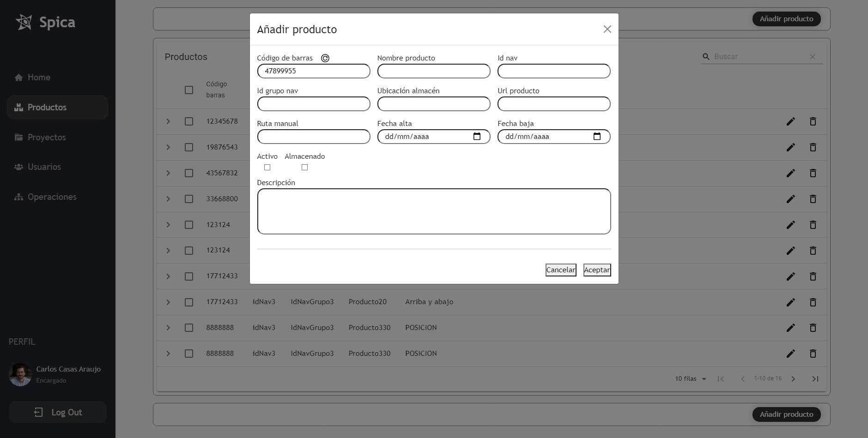Edit product row 12345678 with pencil icon
This screenshot has height=438, width=868.
[790, 121]
